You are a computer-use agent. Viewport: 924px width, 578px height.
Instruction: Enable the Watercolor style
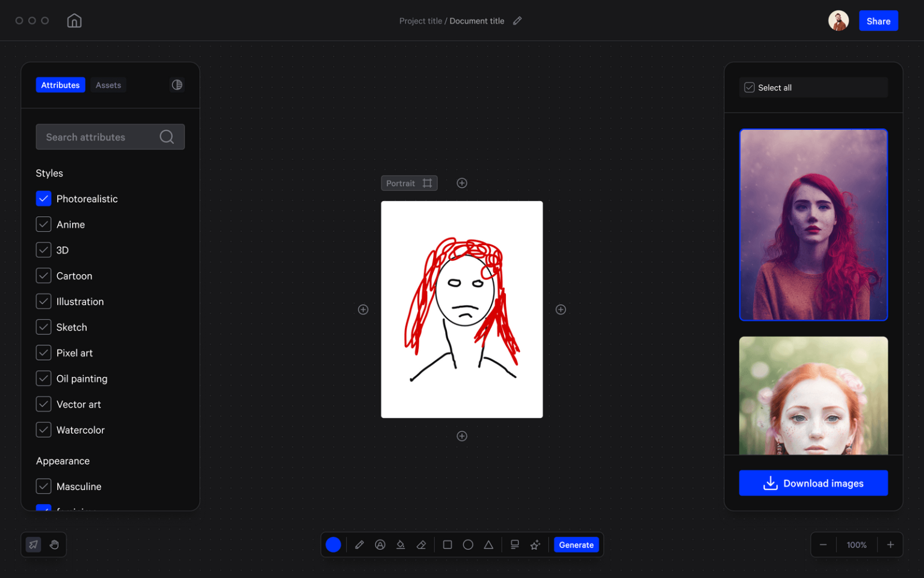point(43,429)
